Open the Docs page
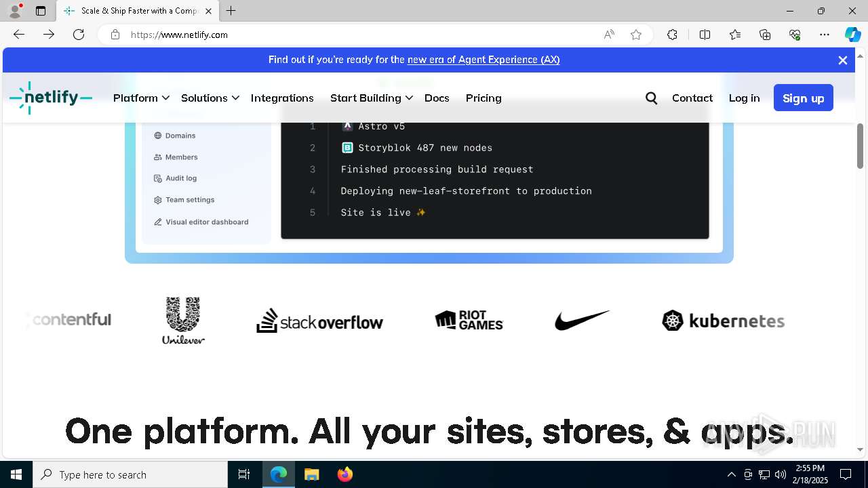 point(437,98)
